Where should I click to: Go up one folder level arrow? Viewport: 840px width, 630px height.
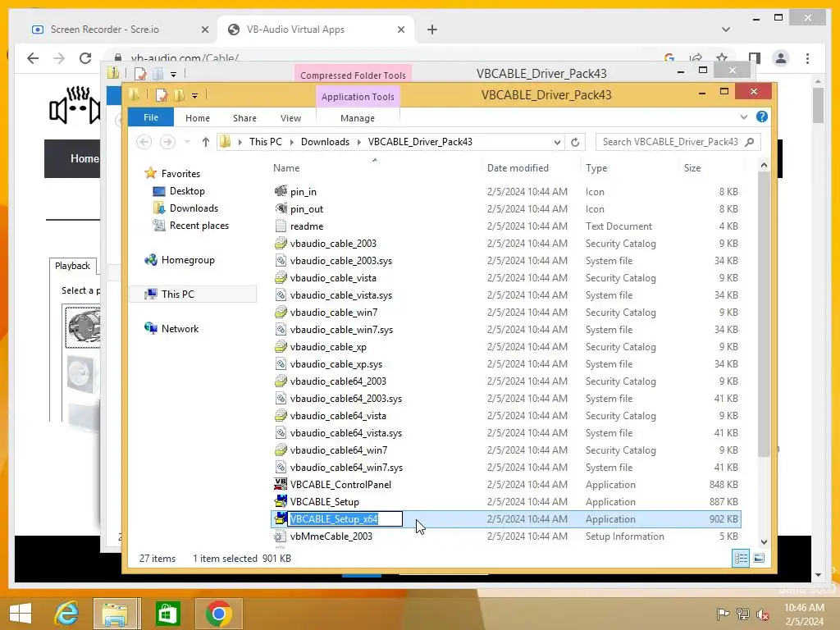point(206,141)
